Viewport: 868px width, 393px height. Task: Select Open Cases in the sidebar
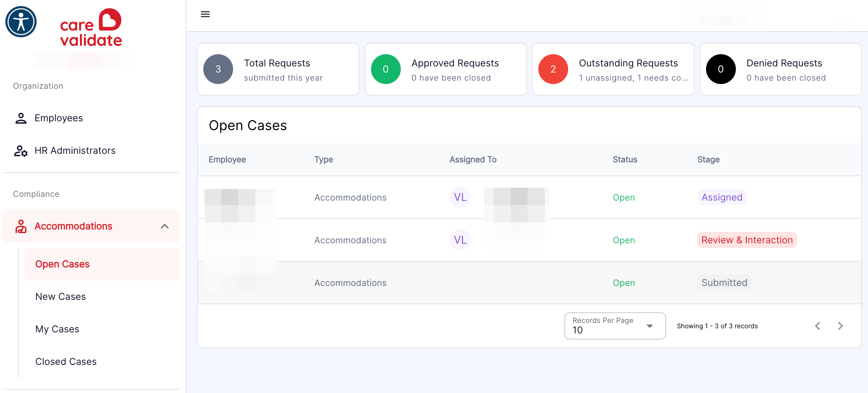point(102,264)
